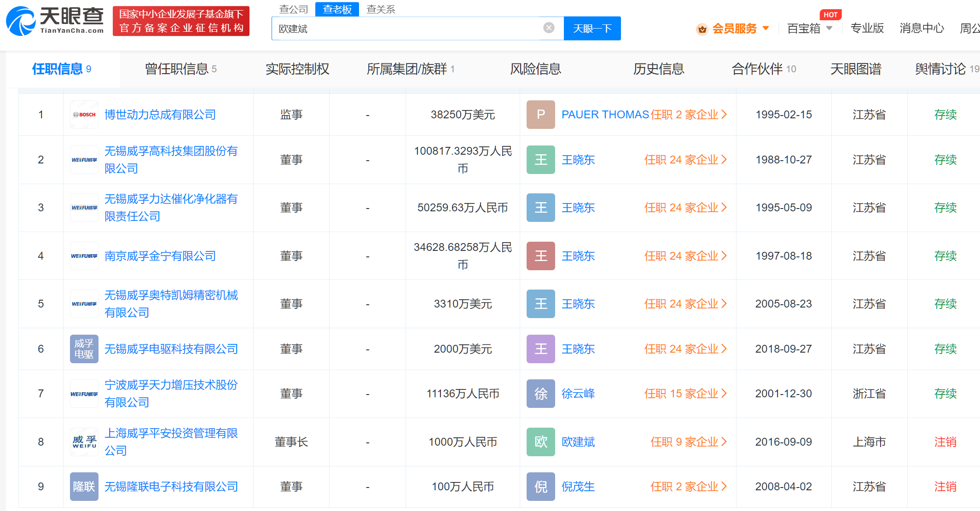Click the 浙江省 region cell

[869, 394]
